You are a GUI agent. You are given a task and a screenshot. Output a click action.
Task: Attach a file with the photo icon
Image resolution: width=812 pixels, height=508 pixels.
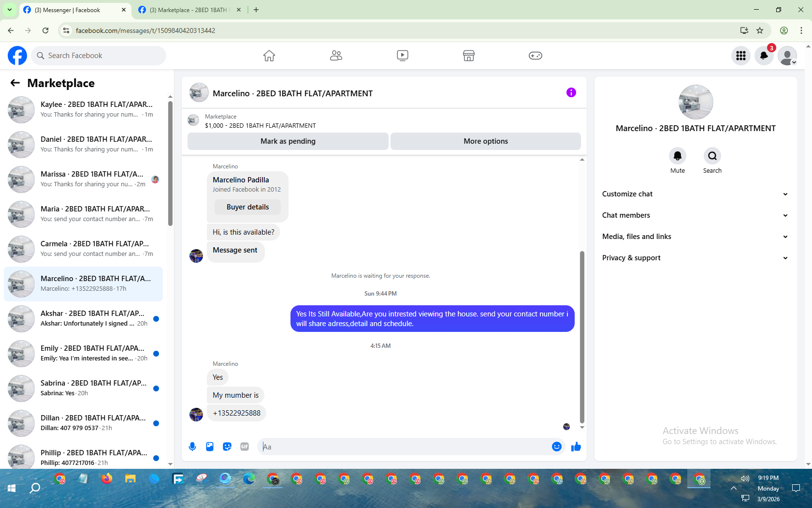click(x=210, y=447)
